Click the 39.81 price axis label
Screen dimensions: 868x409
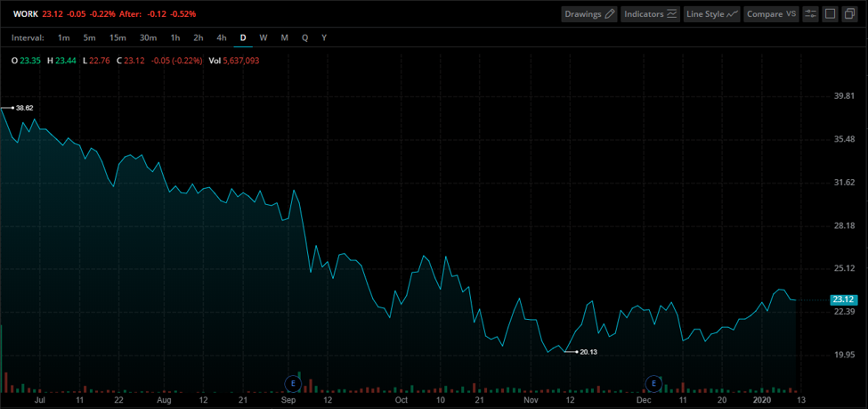844,96
